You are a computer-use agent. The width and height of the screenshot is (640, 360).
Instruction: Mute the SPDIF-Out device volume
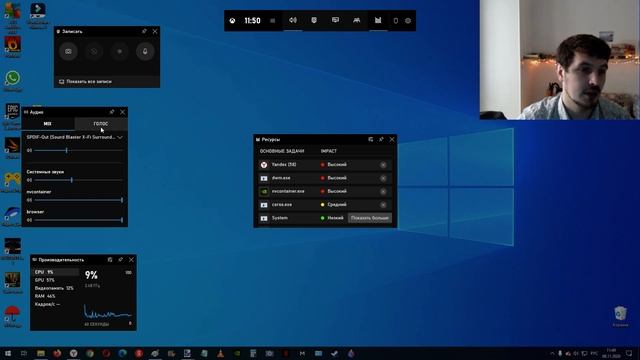point(29,151)
